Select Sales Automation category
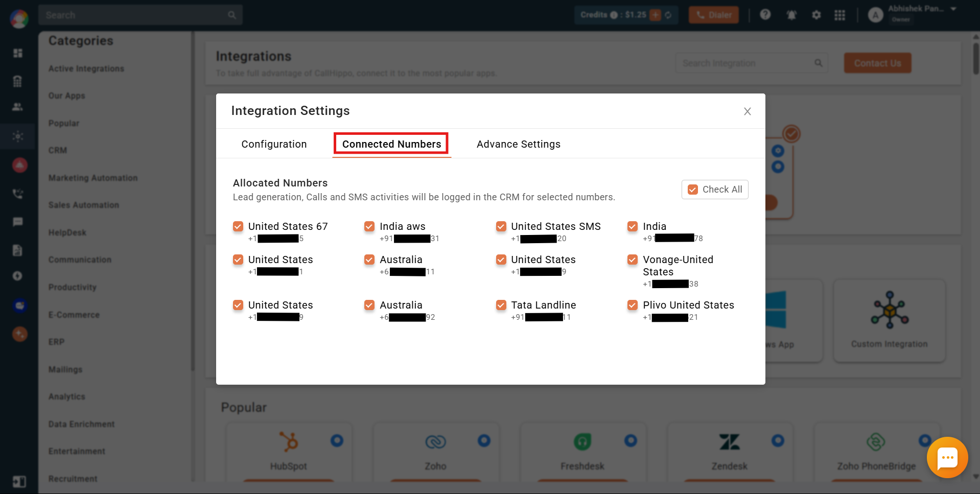980x494 pixels. (84, 205)
